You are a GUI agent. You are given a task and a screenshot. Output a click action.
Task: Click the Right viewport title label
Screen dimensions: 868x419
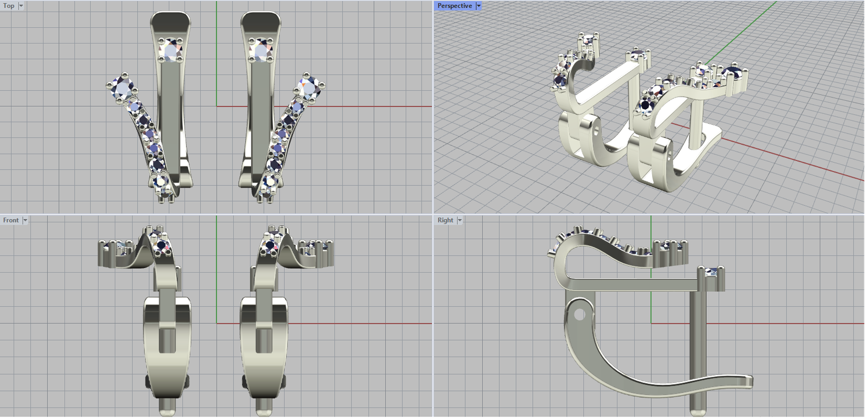pos(445,220)
